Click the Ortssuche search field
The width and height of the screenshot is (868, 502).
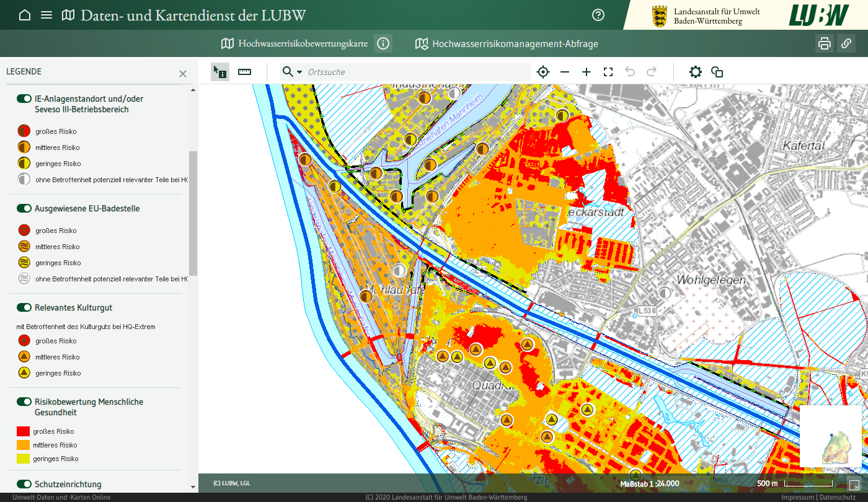point(415,72)
